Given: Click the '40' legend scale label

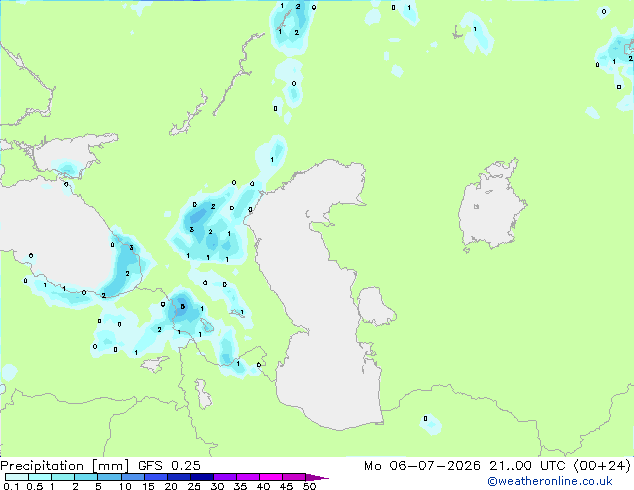Looking at the screenshot, I should (x=263, y=486).
